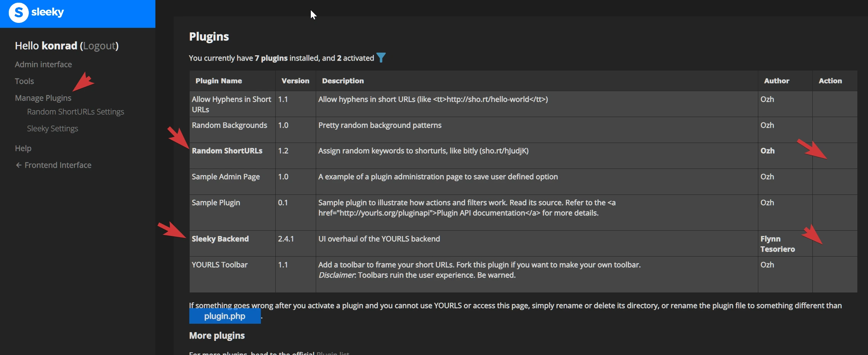
Task: Open the Help sidebar item
Action: coord(23,148)
